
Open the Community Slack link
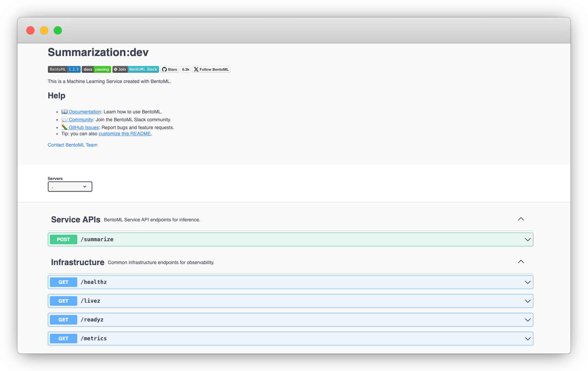[77, 120]
